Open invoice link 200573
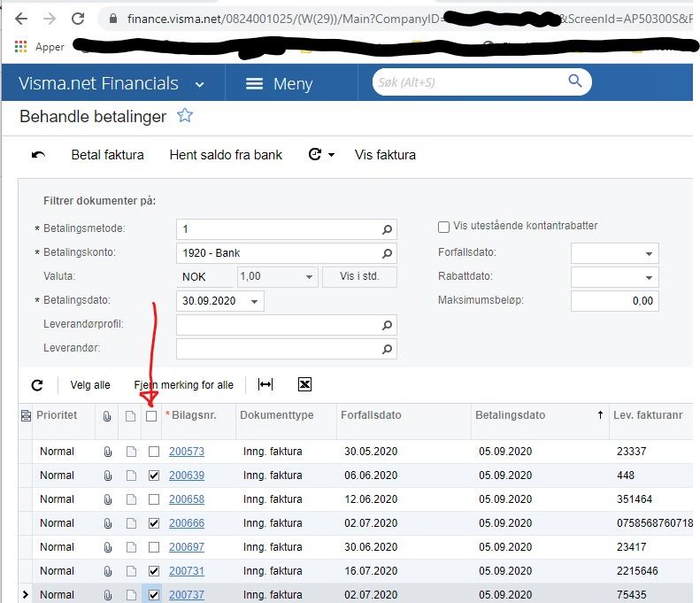The width and height of the screenshot is (700, 603). 187,452
